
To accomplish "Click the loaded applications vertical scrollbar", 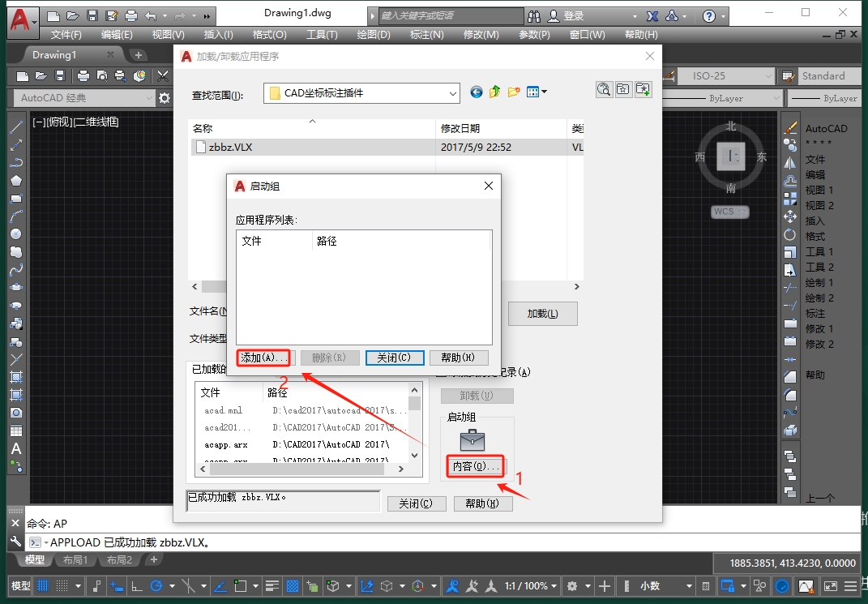I will click(x=415, y=423).
